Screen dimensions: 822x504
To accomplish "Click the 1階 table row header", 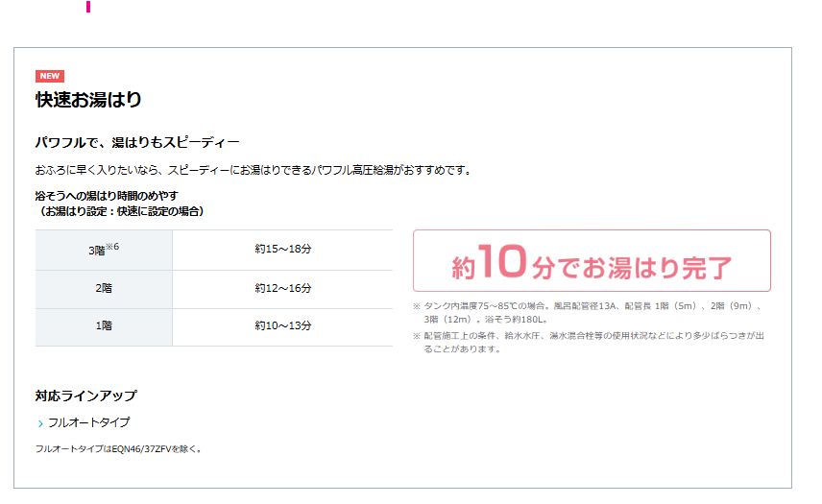I will [x=104, y=326].
